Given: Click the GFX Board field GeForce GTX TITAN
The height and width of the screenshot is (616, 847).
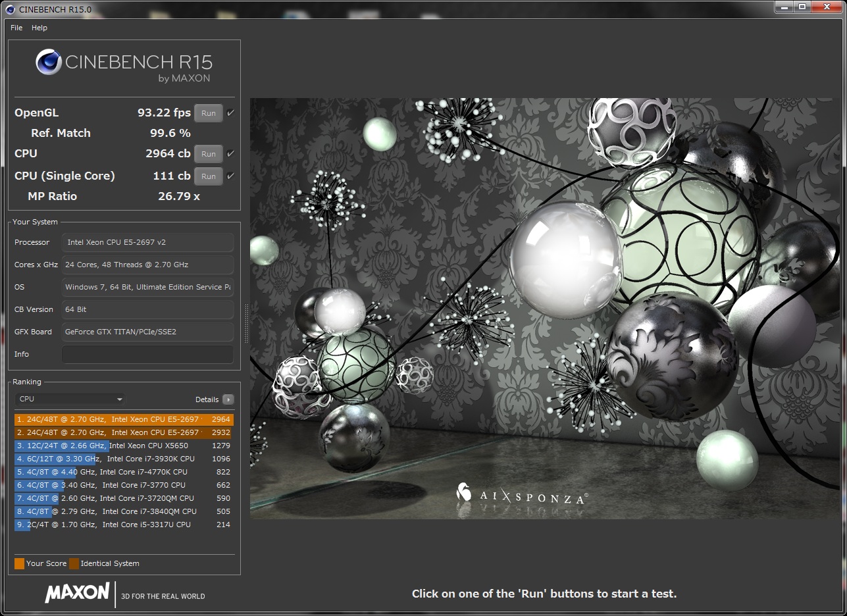Looking at the screenshot, I should coord(147,332).
